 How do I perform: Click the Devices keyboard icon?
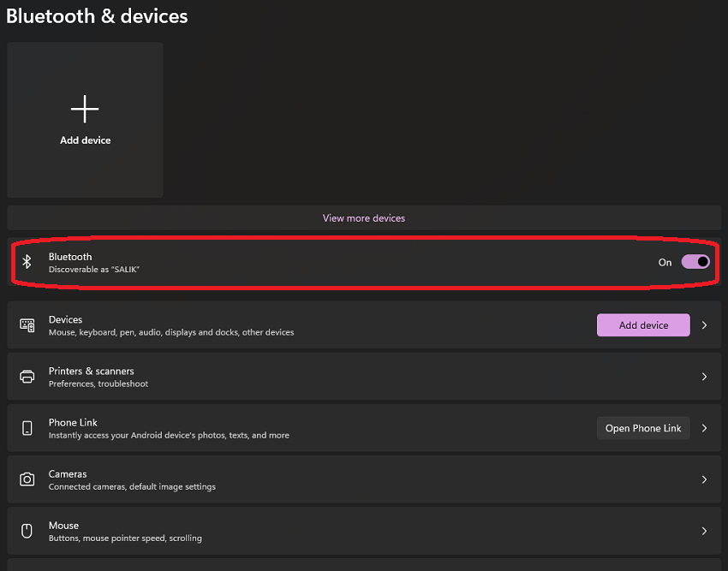27,325
